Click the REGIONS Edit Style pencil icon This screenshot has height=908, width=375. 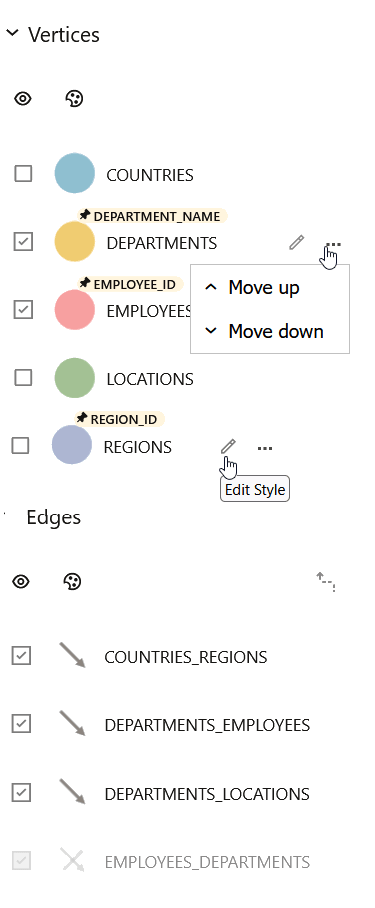pyautogui.click(x=228, y=446)
